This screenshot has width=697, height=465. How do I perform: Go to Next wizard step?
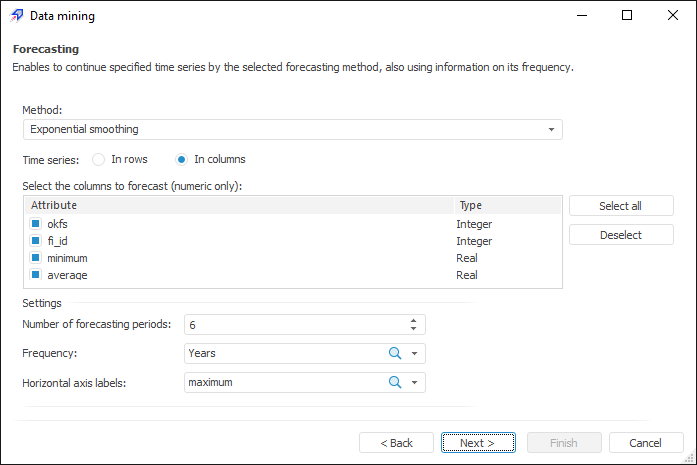[x=478, y=443]
